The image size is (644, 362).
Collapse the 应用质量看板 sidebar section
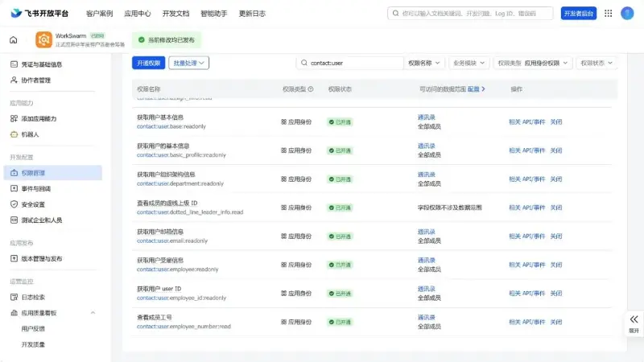(x=93, y=313)
